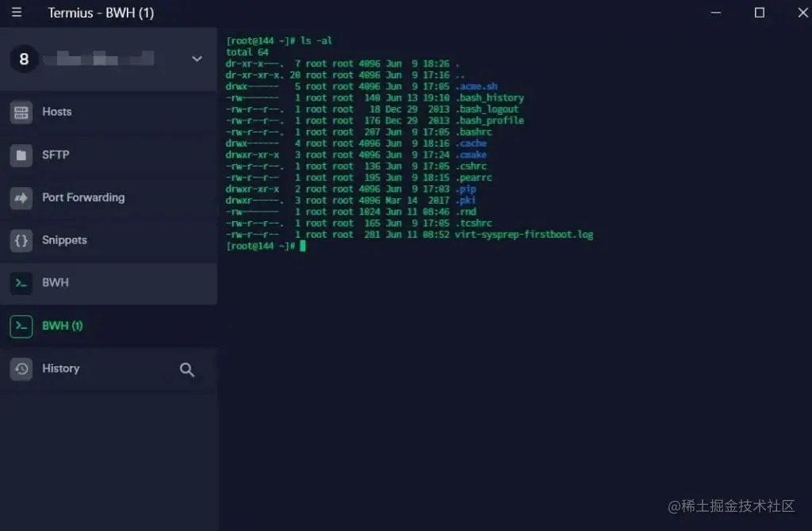Click the SFTP folder icon
The image size is (812, 531).
coord(21,155)
